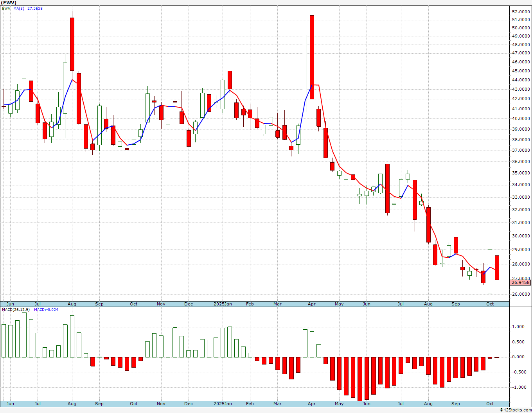Select Apr on the MACD panel date axis
532x413 pixels.
(x=312, y=404)
